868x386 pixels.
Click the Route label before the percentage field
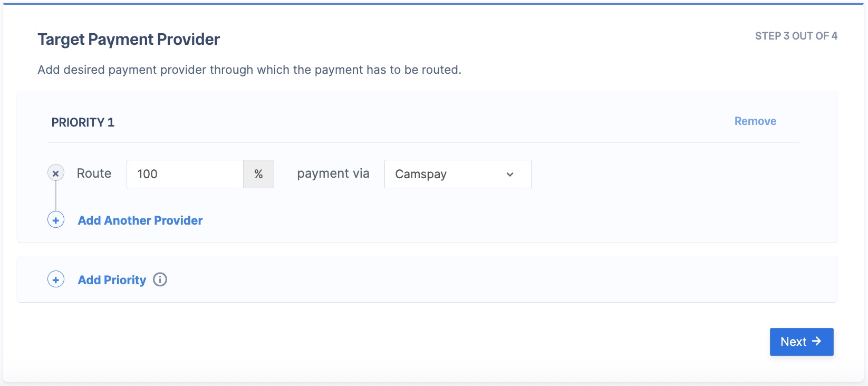pyautogui.click(x=94, y=173)
